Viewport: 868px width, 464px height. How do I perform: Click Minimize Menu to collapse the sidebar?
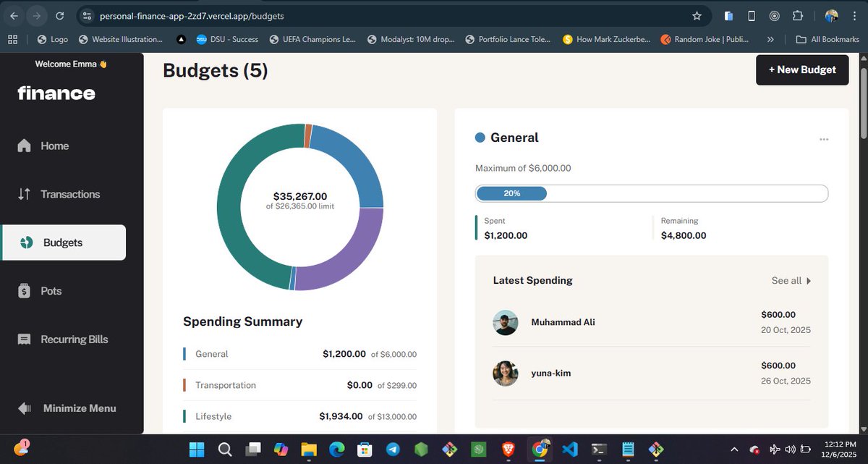coord(69,408)
